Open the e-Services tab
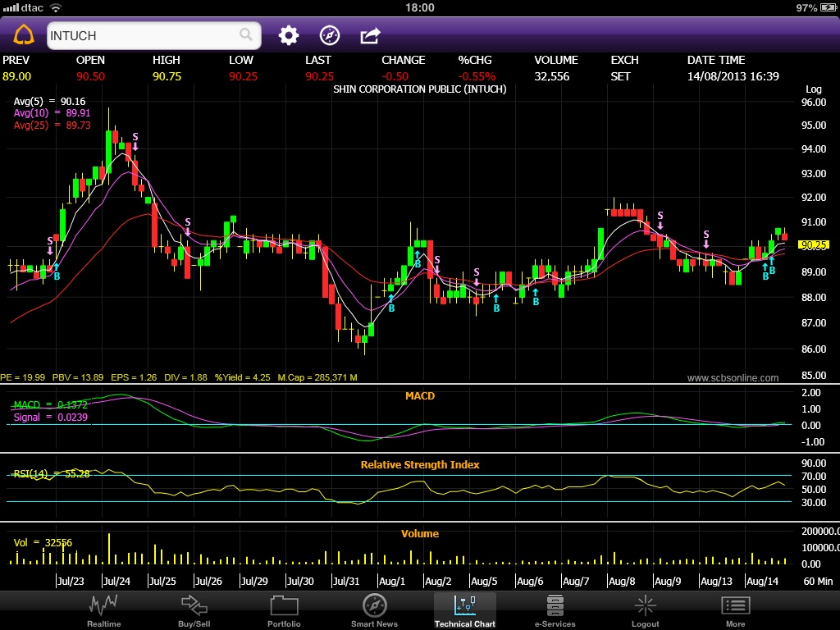840x630 pixels. coord(555,611)
